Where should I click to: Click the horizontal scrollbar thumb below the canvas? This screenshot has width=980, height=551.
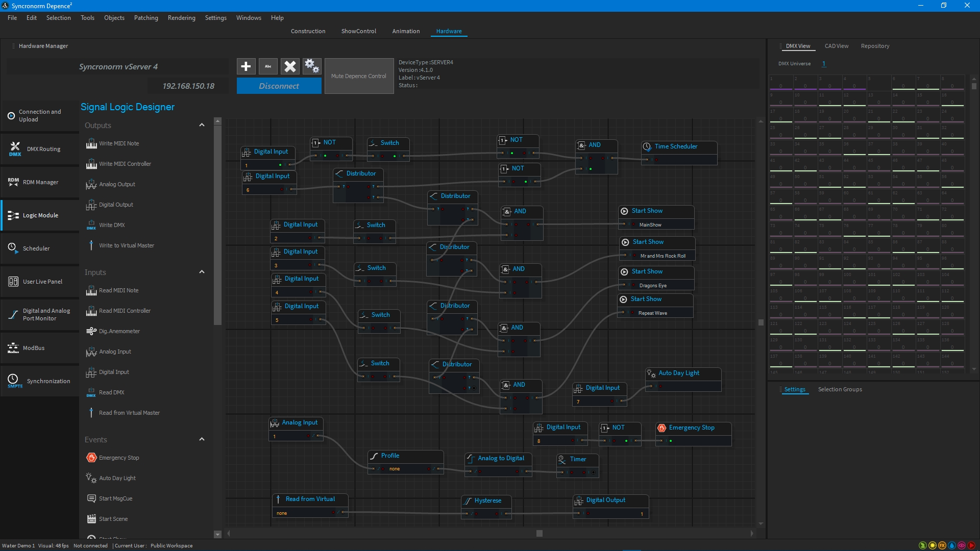tap(539, 534)
